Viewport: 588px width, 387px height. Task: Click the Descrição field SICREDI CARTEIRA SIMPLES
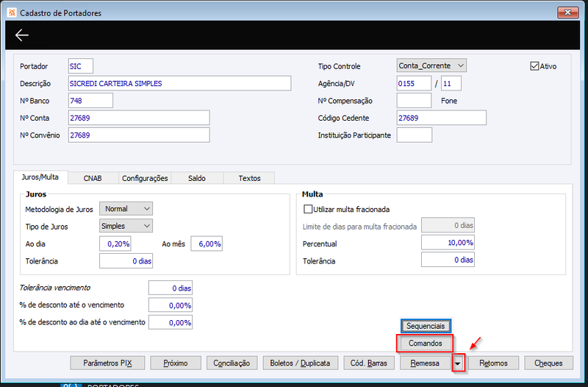(x=179, y=83)
